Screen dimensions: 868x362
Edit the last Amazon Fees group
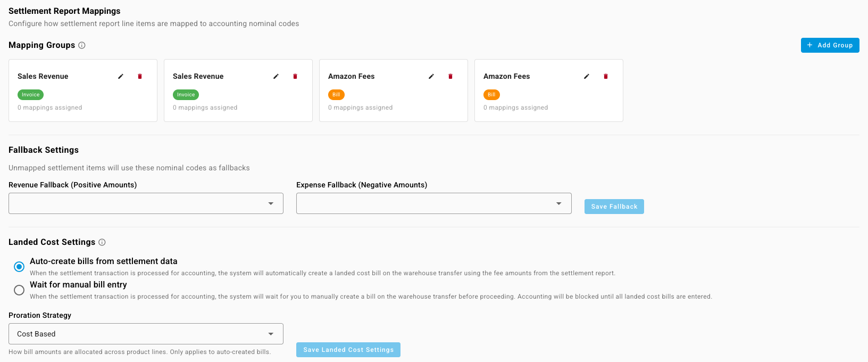pyautogui.click(x=587, y=77)
